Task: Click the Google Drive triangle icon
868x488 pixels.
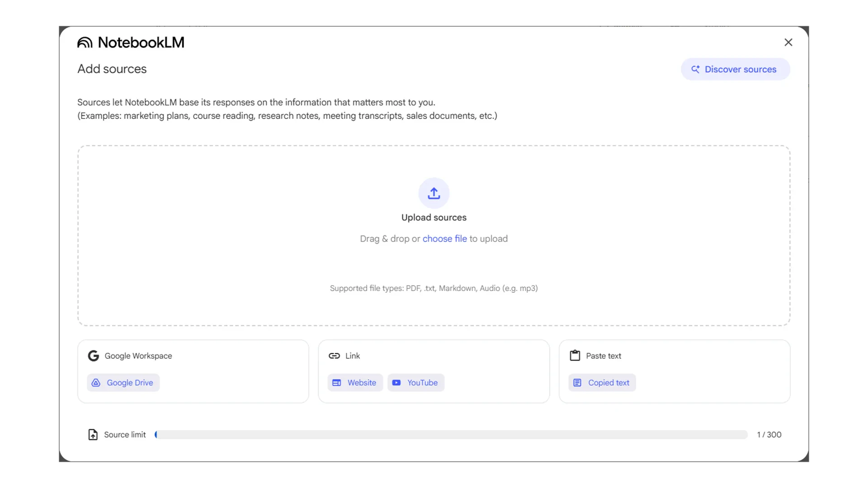Action: (96, 382)
